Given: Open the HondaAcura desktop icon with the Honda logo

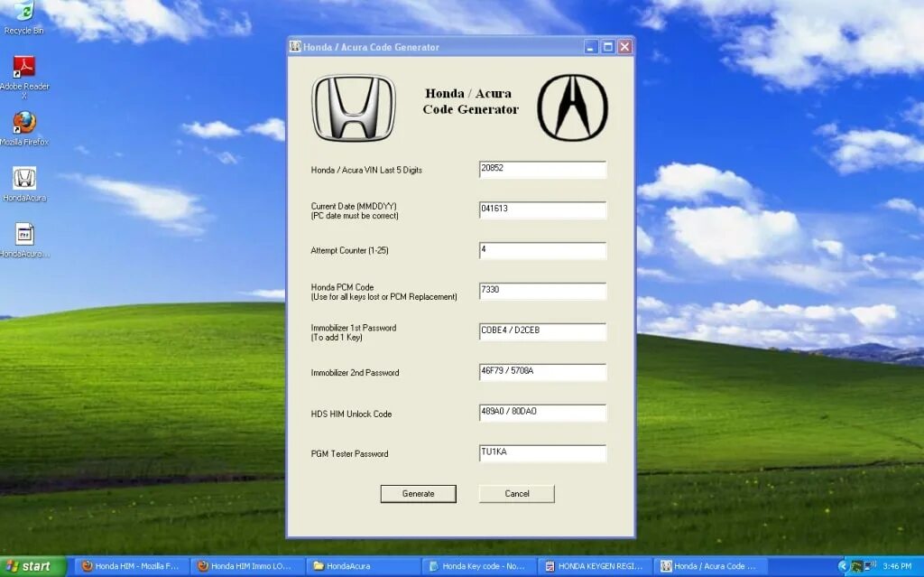Looking at the screenshot, I should tap(24, 184).
